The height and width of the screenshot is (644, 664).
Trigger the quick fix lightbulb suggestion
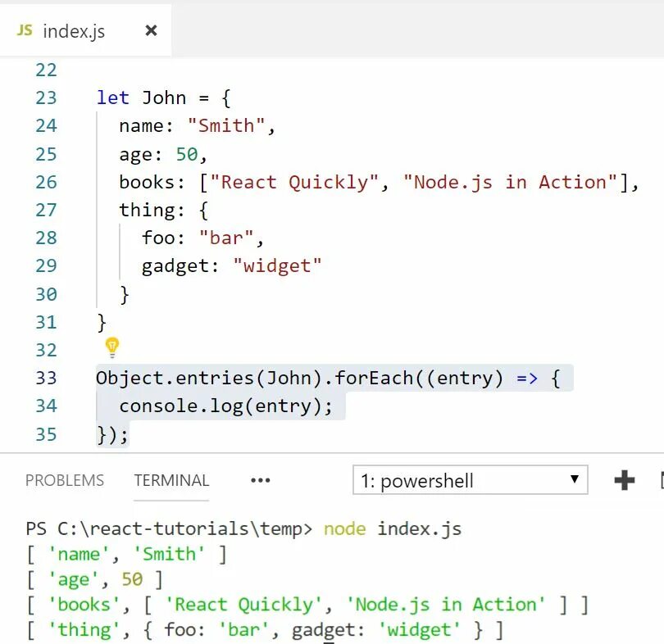point(111,348)
